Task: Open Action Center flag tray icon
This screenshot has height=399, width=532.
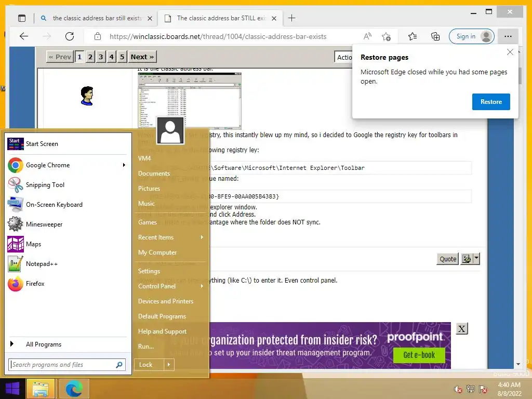Action: coord(483,389)
